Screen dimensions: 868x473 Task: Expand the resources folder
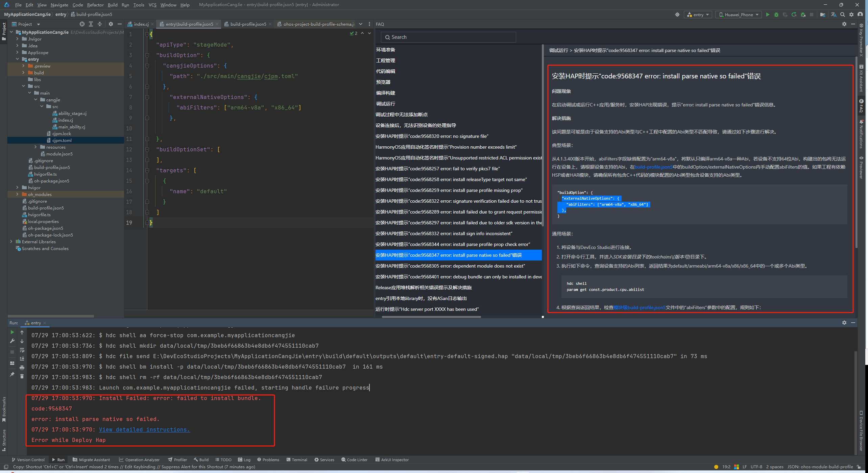tap(36, 147)
